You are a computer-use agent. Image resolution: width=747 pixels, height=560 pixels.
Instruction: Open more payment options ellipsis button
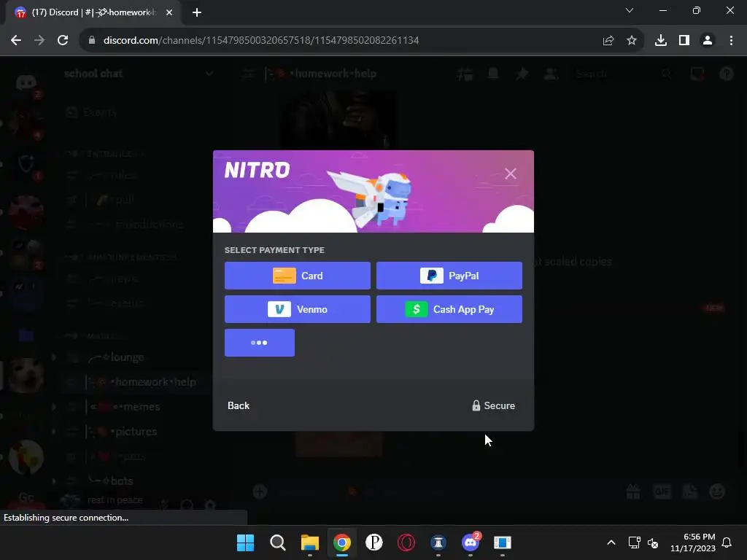(260, 343)
